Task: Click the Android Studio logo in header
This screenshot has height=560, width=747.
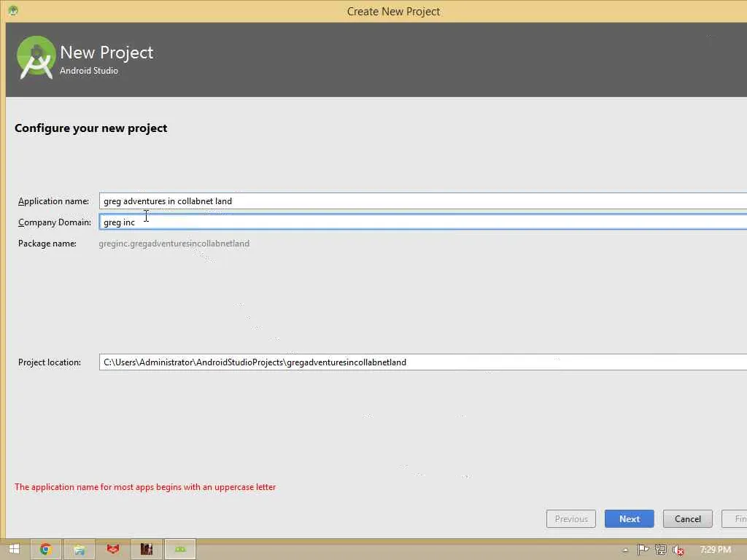Action: (x=36, y=57)
